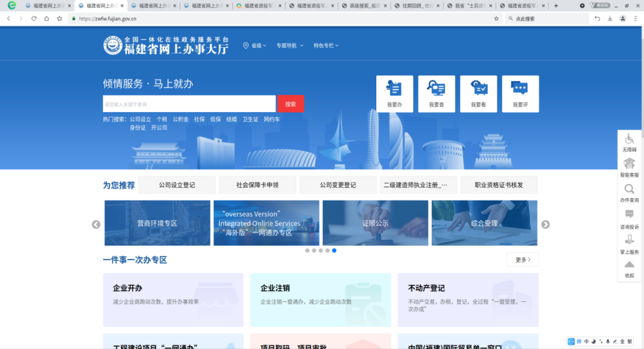The width and height of the screenshot is (644, 349).
Task: Expand the 省级 region dropdown
Action: pyautogui.click(x=255, y=45)
